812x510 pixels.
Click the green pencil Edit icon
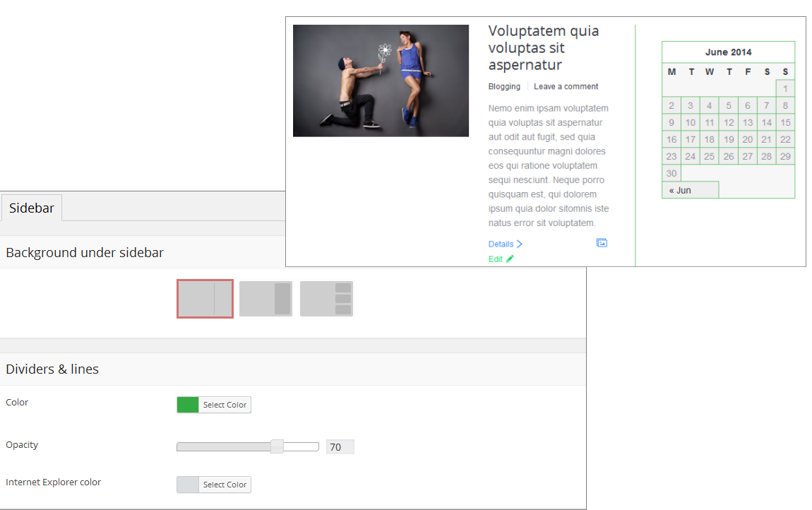click(510, 259)
